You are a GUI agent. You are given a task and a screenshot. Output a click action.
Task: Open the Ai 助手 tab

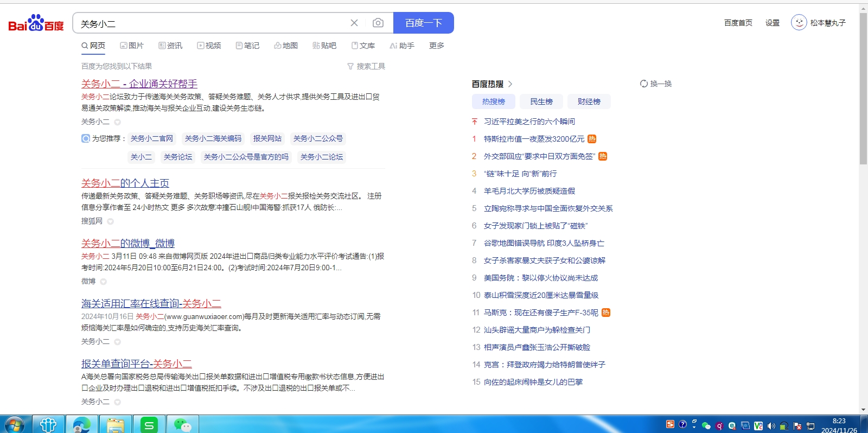click(x=402, y=46)
